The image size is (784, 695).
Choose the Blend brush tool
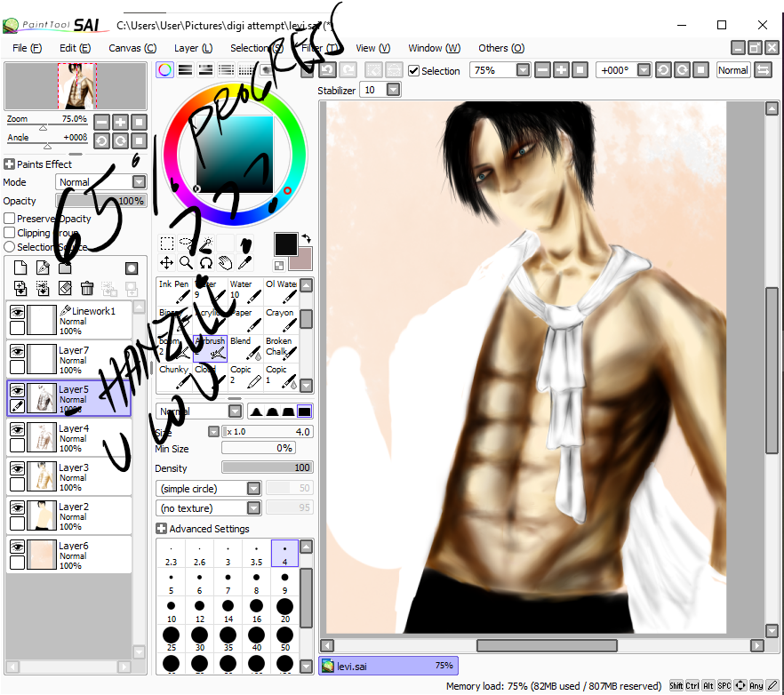tap(245, 348)
